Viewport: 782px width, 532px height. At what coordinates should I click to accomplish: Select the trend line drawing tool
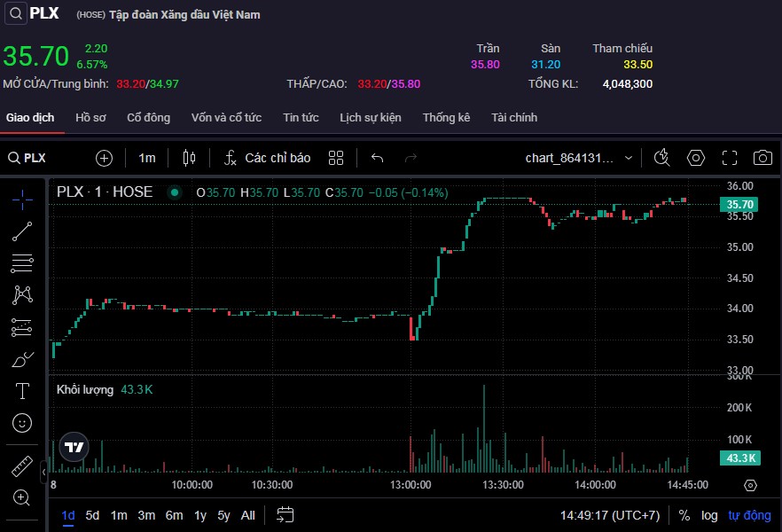(x=22, y=231)
